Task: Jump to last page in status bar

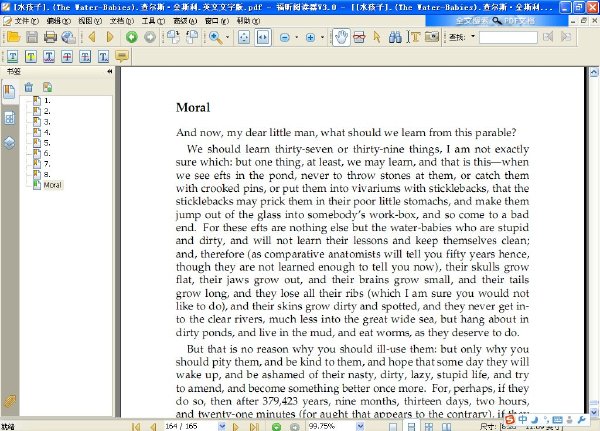Action: 254,426
